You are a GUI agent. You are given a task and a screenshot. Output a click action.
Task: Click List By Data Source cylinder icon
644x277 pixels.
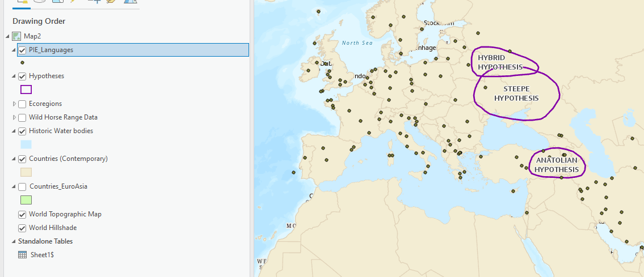coord(40,2)
